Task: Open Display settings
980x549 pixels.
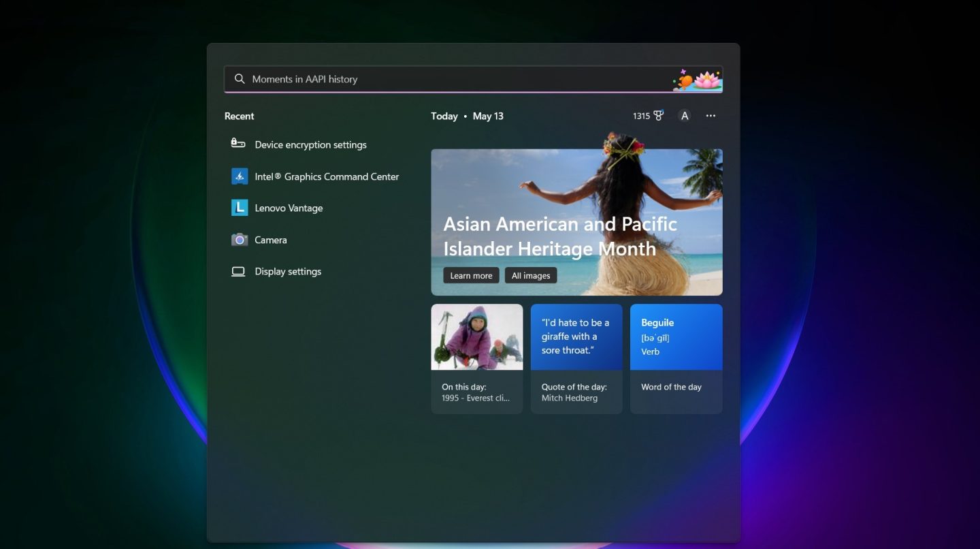Action: coord(287,271)
